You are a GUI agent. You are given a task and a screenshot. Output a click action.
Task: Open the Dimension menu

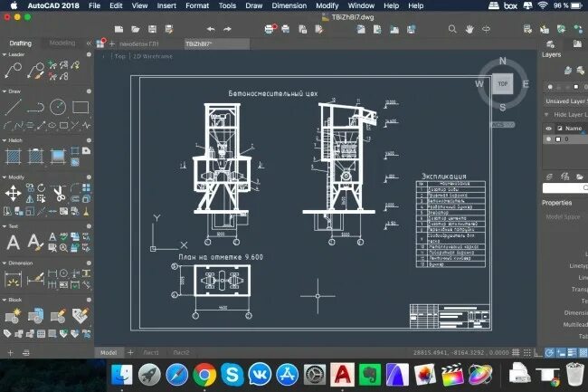pyautogui.click(x=289, y=5)
